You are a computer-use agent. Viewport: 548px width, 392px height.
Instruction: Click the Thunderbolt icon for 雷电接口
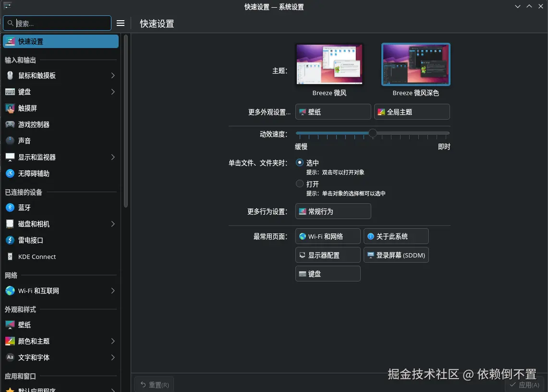tap(10, 240)
